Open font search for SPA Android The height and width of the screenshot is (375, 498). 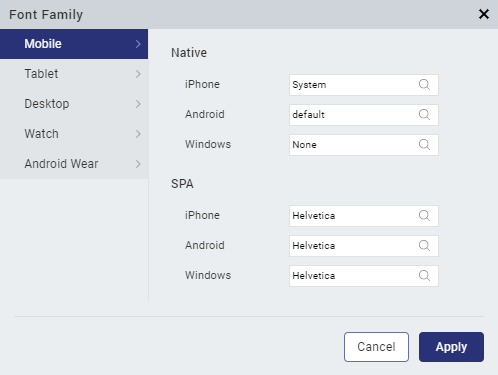click(424, 246)
